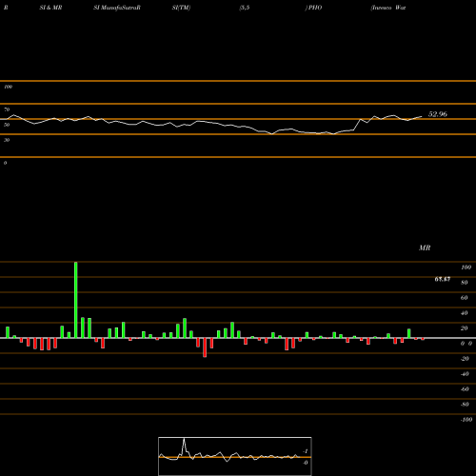476x476 pixels.
Task: Click the '80' label on MR axis
Action: pos(465,283)
